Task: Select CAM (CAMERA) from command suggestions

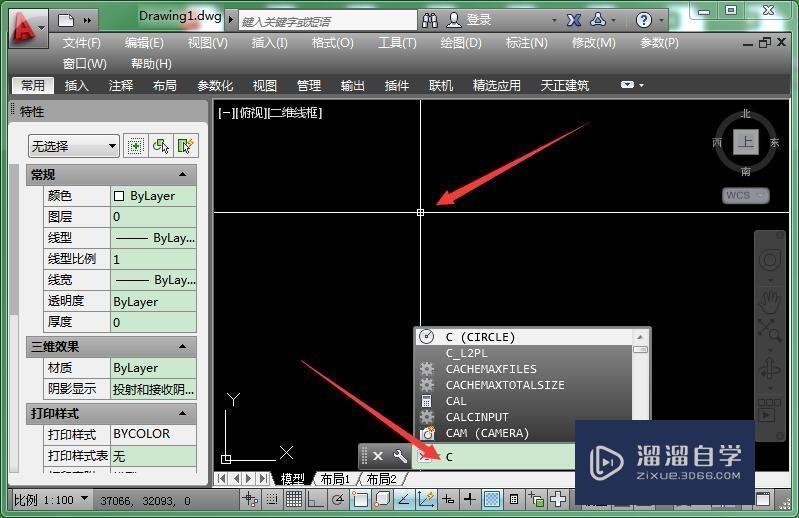Action: (x=524, y=433)
